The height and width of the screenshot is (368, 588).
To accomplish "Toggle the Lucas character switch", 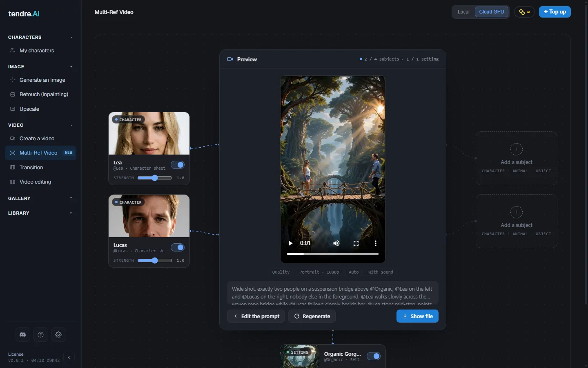I will coord(178,247).
